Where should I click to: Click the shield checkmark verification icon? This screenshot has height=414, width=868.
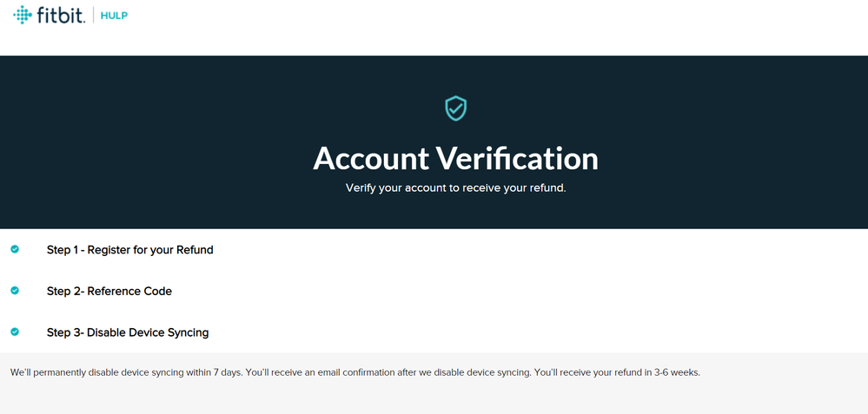455,108
